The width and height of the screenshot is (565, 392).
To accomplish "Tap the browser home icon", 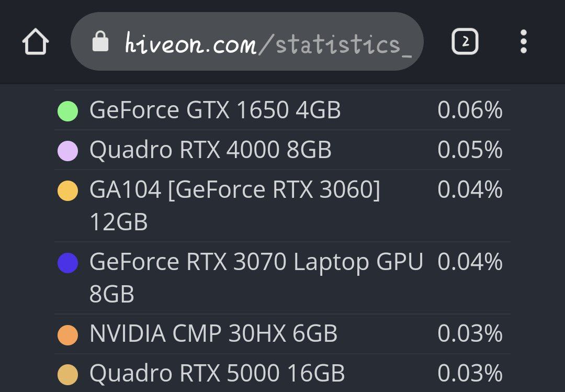I will click(36, 42).
